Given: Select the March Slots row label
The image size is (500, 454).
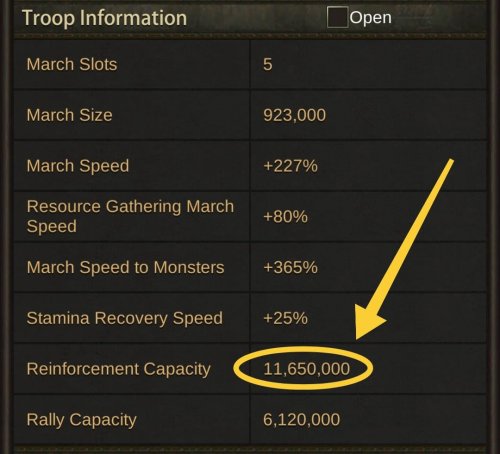Looking at the screenshot, I should click(72, 64).
